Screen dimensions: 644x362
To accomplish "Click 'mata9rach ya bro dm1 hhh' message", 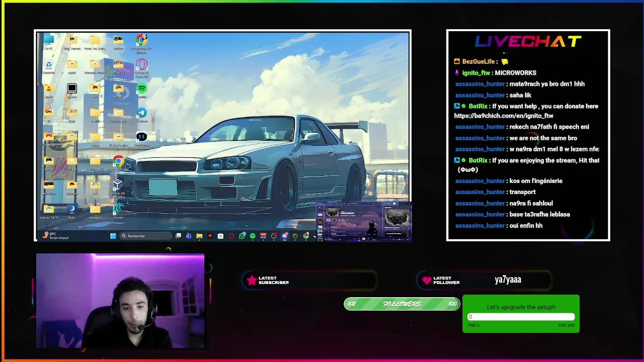I will click(547, 84).
